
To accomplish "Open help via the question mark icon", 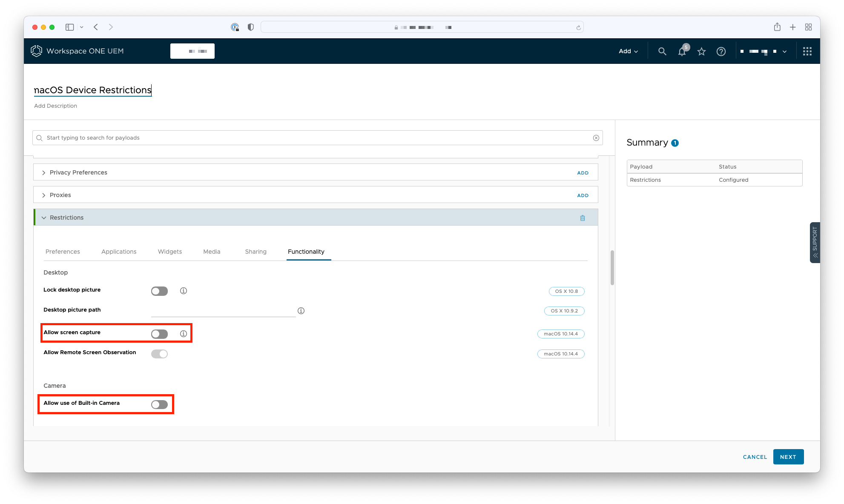I will pos(721,51).
